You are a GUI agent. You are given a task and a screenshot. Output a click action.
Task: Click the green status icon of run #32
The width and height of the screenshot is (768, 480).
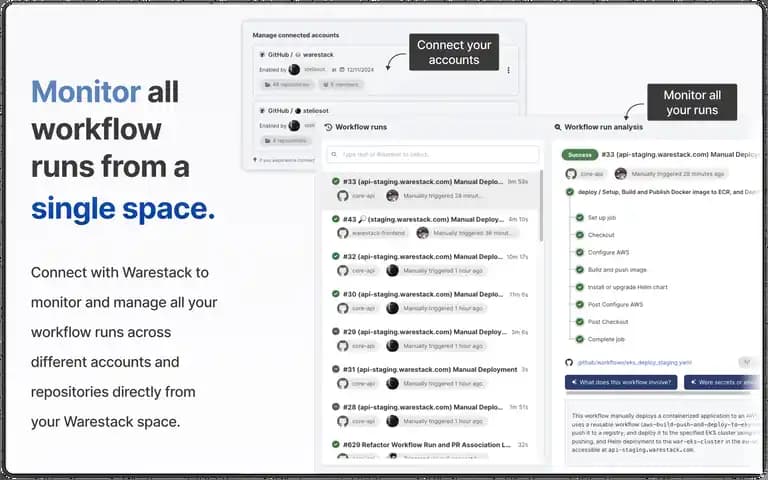pos(336,256)
